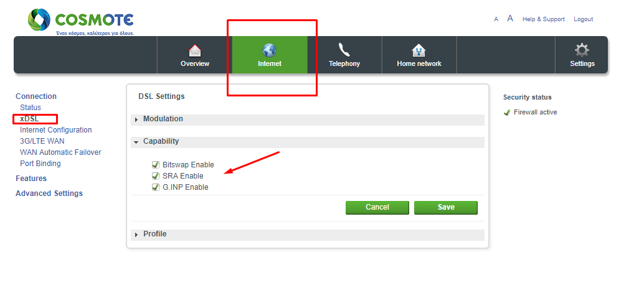Expand the Features sidebar section
Viewport: 644px width, 298px height.
tap(31, 179)
